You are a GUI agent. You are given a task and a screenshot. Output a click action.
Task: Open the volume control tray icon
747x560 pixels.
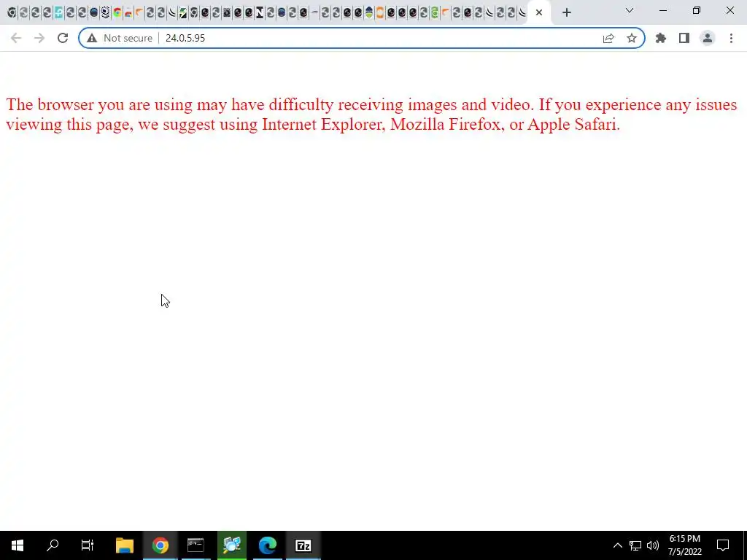pos(653,545)
